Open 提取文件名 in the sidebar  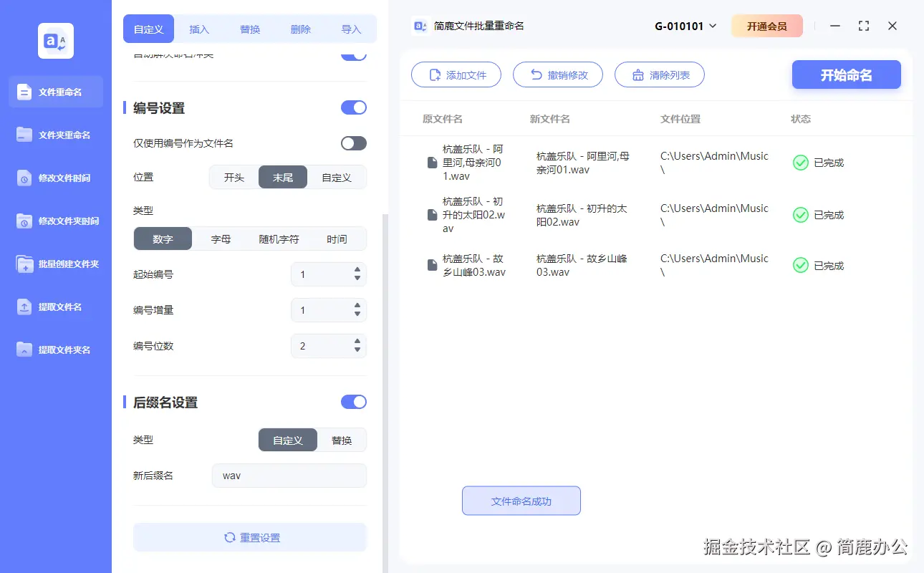tap(56, 307)
